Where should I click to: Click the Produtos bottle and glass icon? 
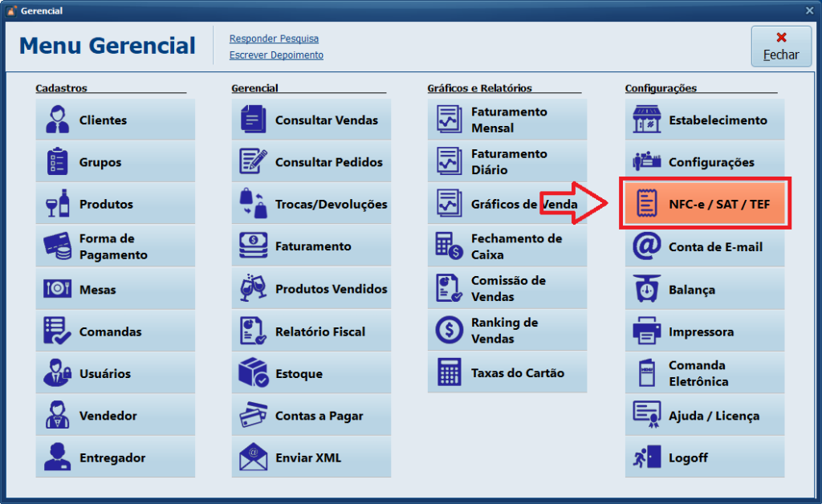point(58,204)
